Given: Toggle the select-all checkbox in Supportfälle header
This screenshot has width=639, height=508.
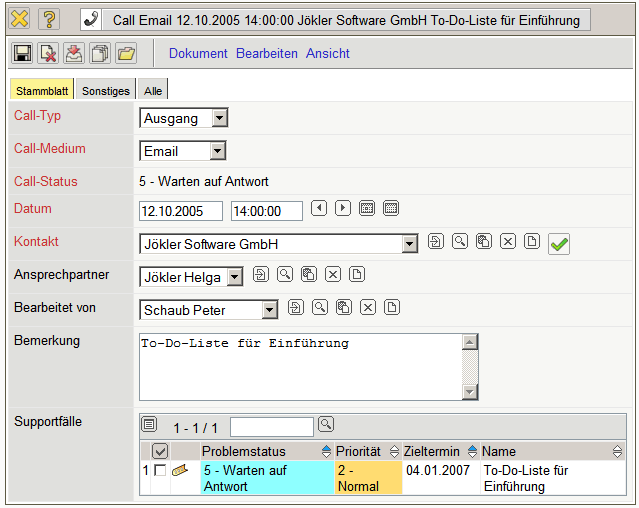Looking at the screenshot, I should (x=160, y=451).
